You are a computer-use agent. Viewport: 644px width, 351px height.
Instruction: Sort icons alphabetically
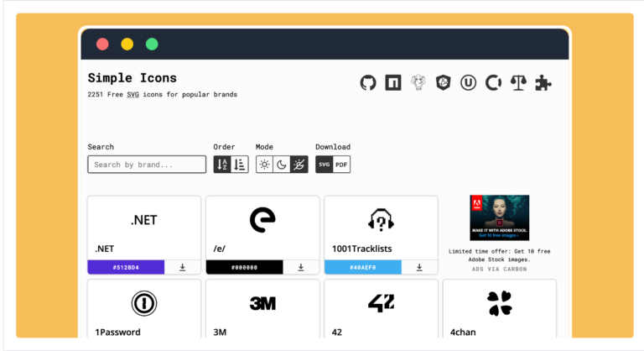222,165
